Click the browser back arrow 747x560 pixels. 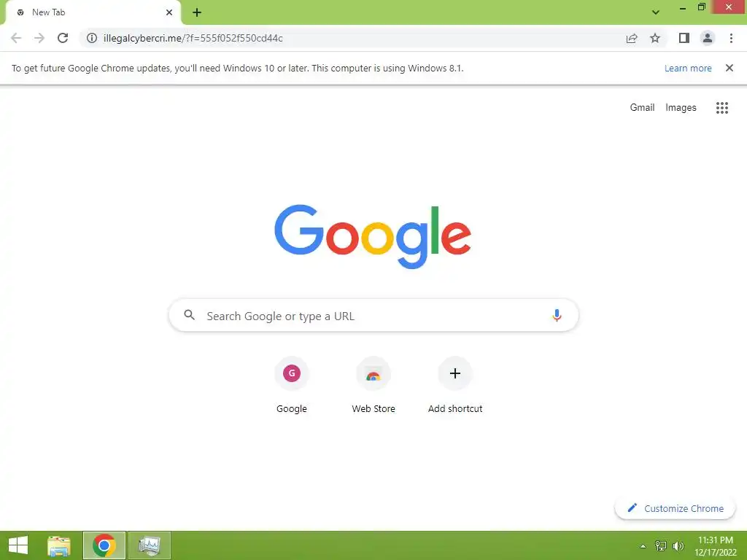tap(16, 38)
